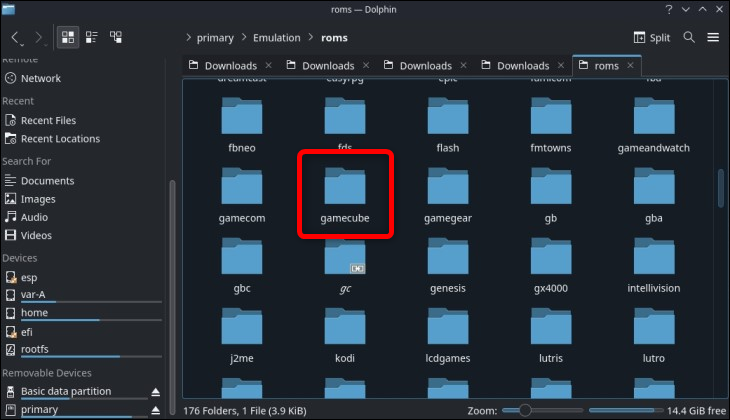Open the home device

(x=34, y=313)
